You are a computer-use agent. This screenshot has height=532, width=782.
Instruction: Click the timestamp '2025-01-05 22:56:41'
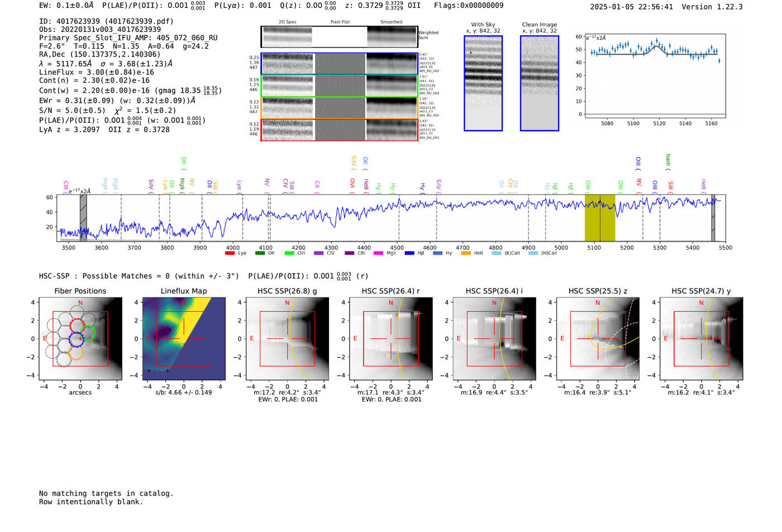(x=632, y=7)
